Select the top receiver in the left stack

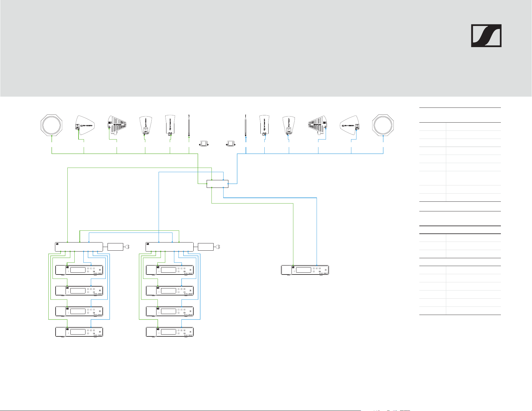point(79,270)
